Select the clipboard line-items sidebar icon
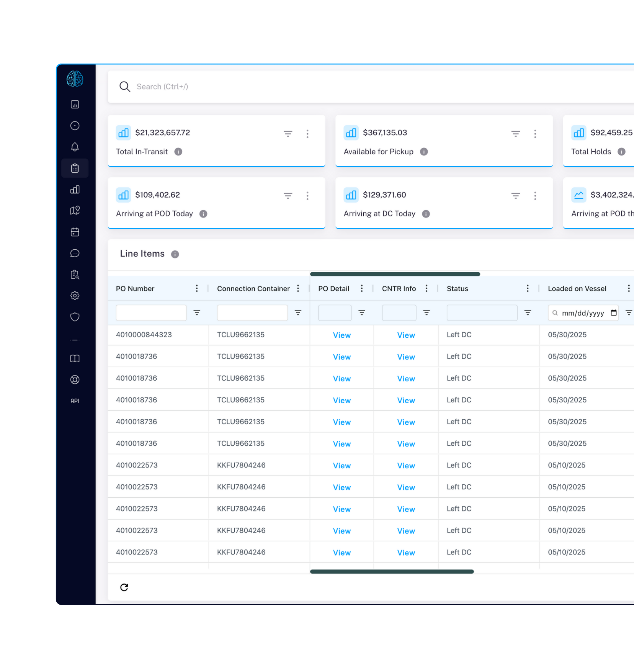 pos(75,168)
